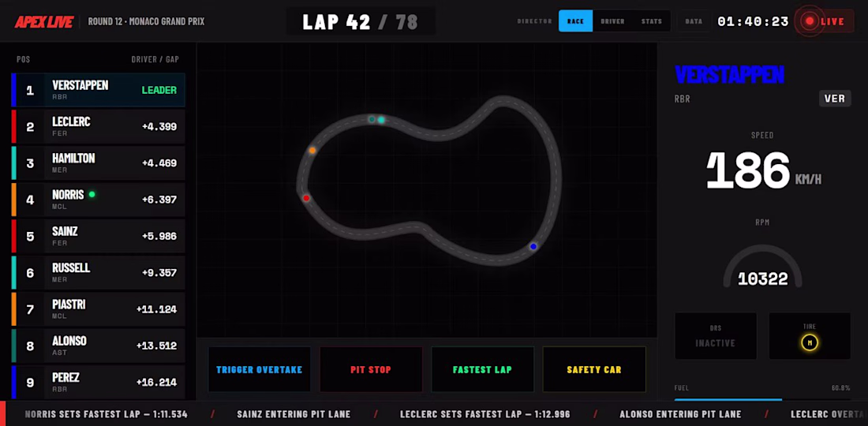Click the race clock 01:40:23

click(753, 21)
